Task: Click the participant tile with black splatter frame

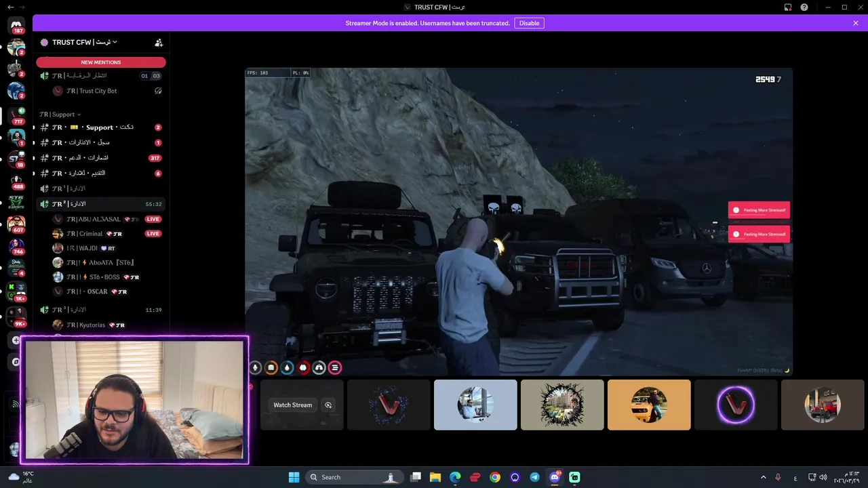Action: tap(562, 405)
